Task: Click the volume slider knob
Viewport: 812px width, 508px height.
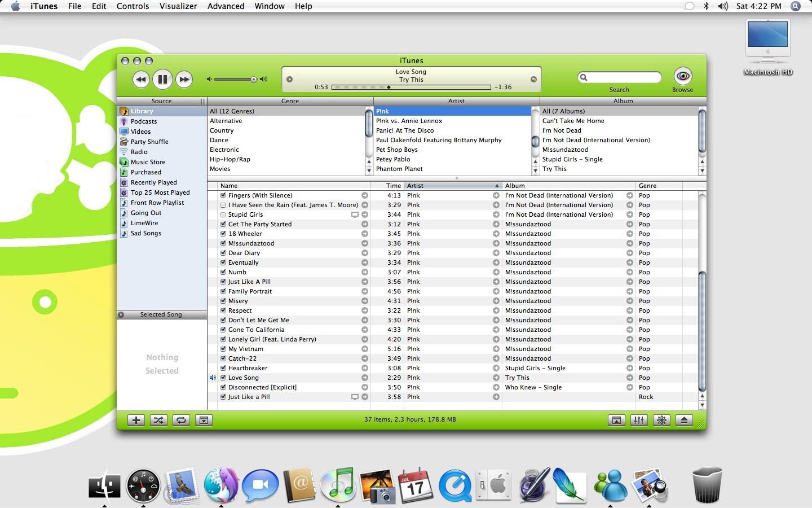Action: [254, 80]
